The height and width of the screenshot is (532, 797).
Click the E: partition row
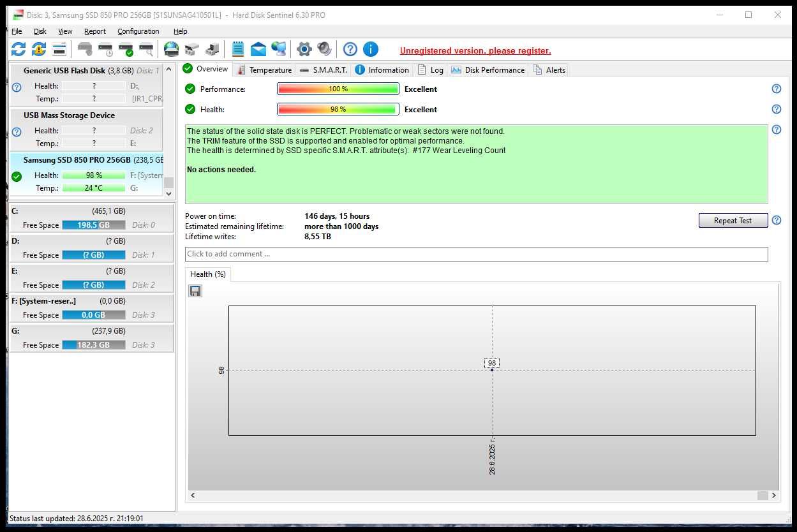[x=92, y=278]
